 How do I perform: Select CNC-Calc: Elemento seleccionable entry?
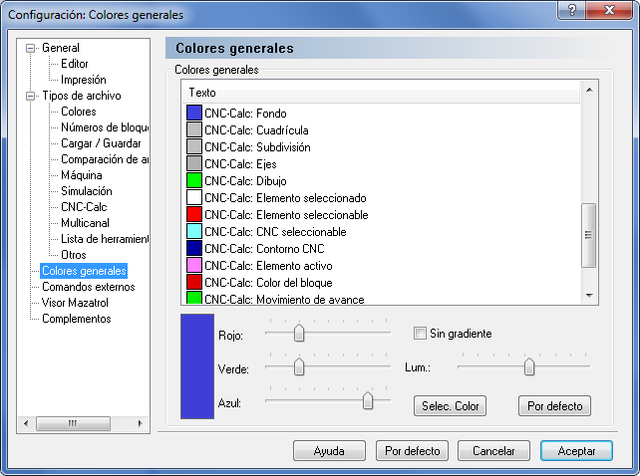pos(286,215)
